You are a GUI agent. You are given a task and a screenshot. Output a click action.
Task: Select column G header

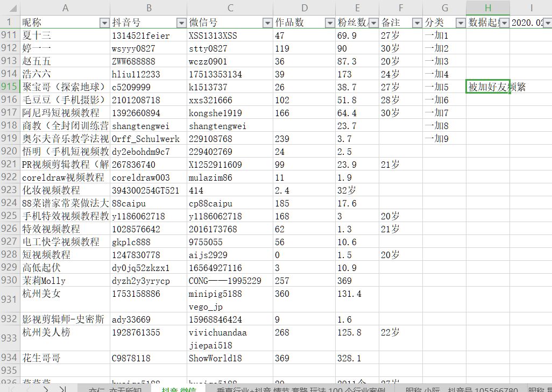pos(444,8)
